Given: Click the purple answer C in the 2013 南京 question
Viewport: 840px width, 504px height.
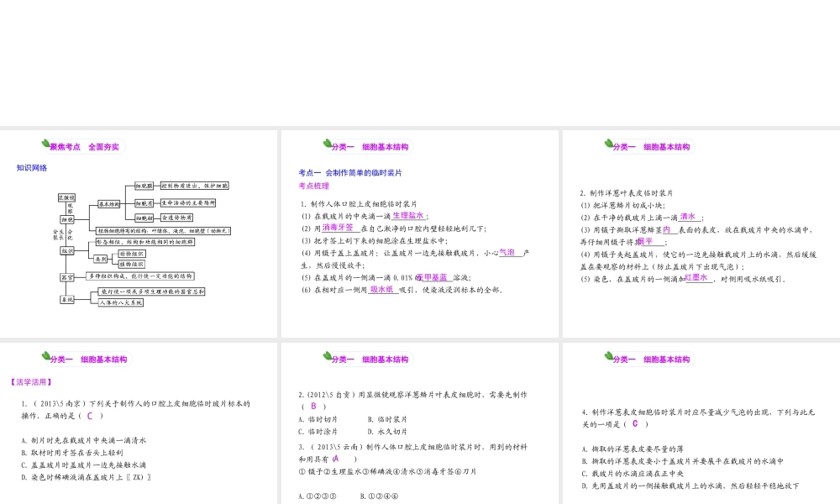Looking at the screenshot, I should pos(90,416).
